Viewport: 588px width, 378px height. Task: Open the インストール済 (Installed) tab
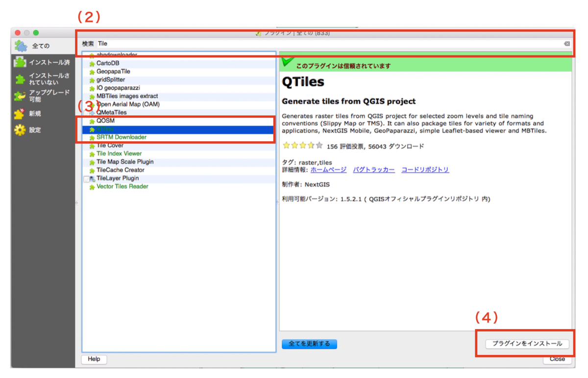click(x=43, y=62)
